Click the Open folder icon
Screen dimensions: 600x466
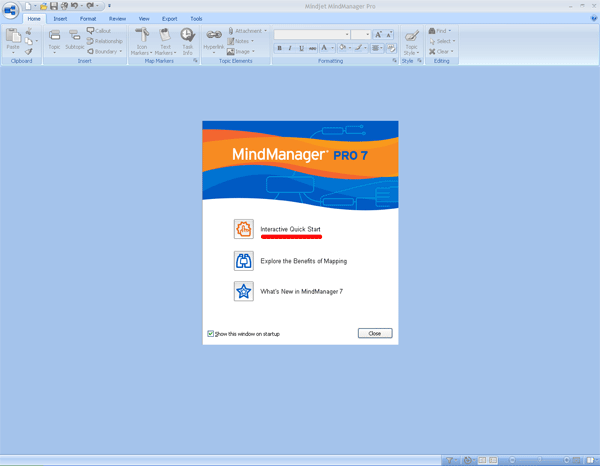point(44,6)
